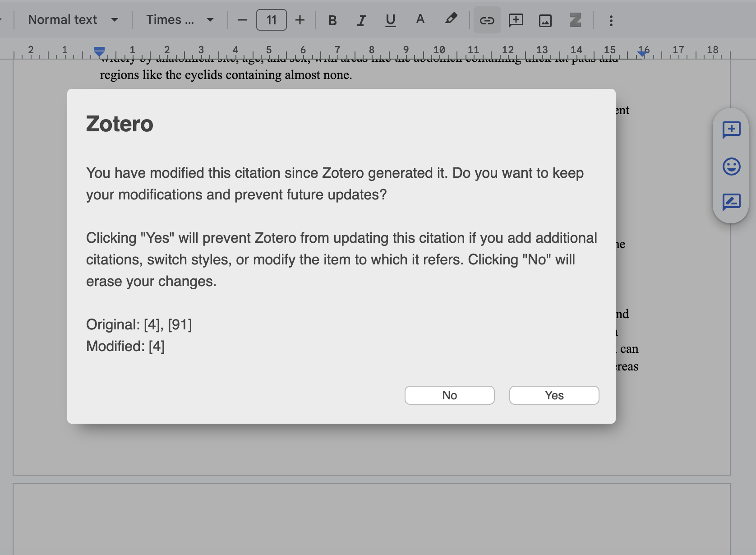Toggle bold formatting
756x555 pixels.
pos(332,20)
